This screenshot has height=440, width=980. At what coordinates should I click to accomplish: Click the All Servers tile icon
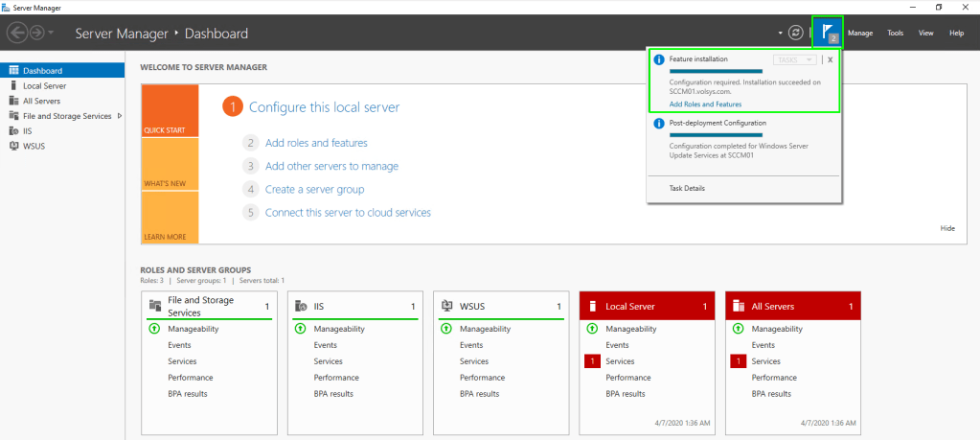pos(739,306)
